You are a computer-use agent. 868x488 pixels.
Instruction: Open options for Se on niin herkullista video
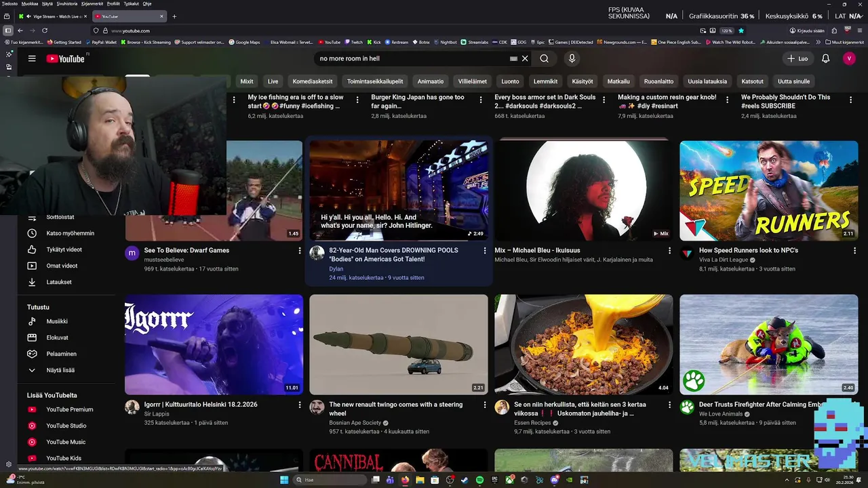[x=669, y=405]
